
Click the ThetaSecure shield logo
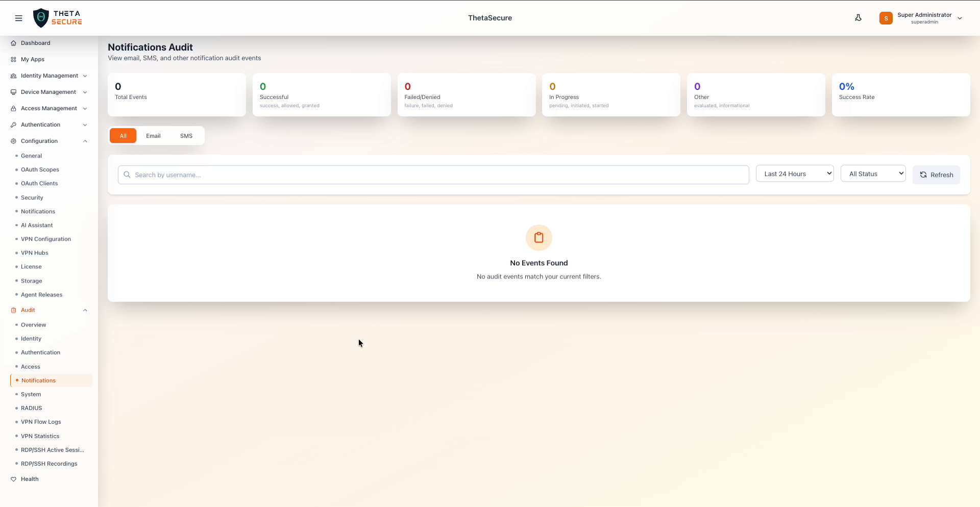point(41,17)
